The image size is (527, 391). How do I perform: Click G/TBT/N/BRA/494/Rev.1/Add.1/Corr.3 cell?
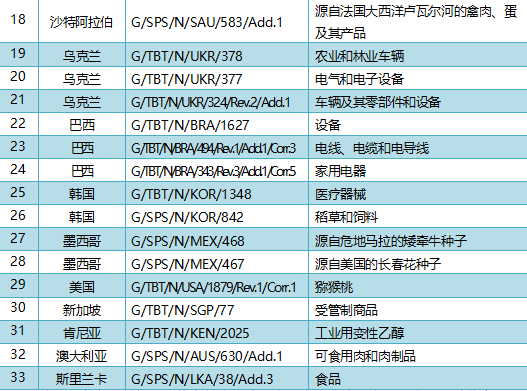(x=217, y=147)
